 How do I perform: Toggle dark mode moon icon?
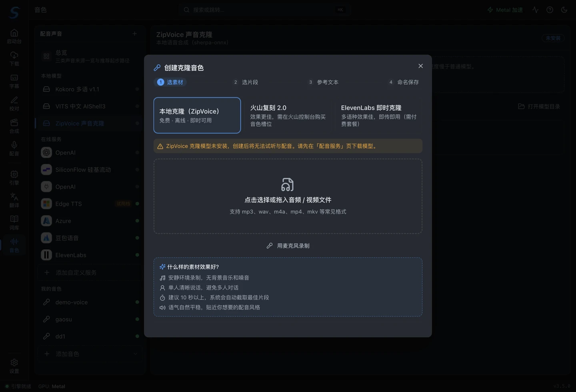(564, 10)
